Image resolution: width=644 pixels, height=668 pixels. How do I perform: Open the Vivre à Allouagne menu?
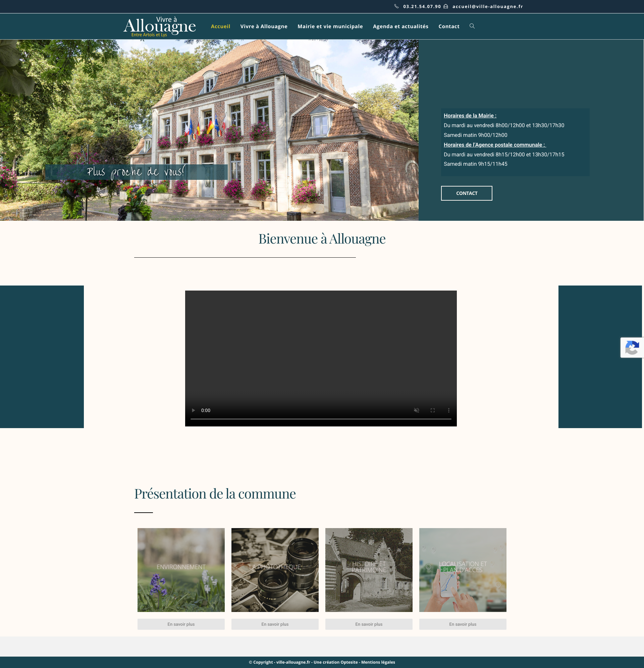tap(264, 26)
